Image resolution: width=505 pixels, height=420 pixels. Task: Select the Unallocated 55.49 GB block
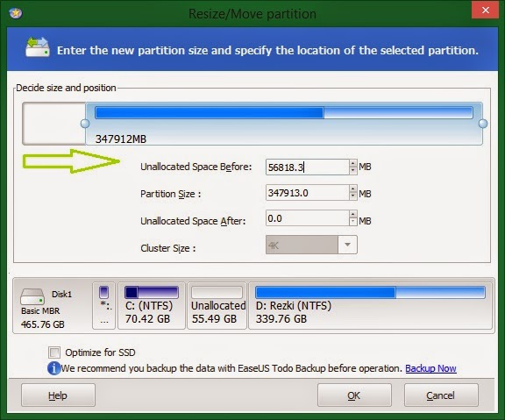point(217,305)
